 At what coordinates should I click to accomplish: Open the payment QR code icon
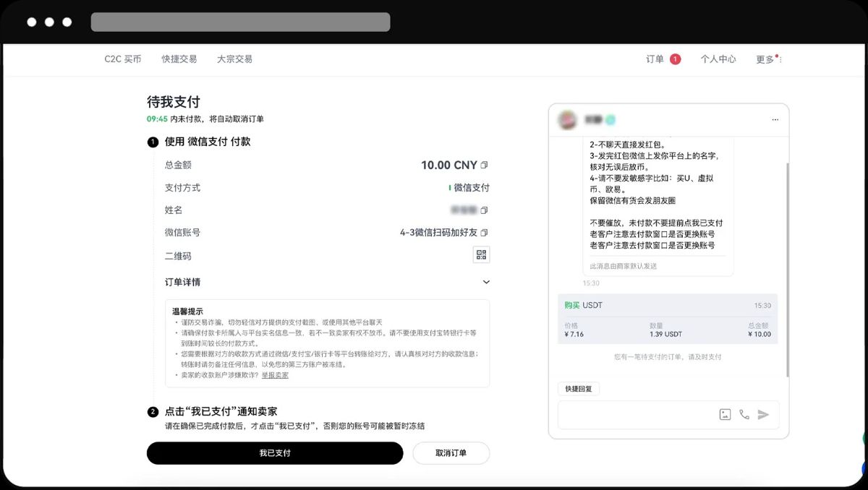480,254
